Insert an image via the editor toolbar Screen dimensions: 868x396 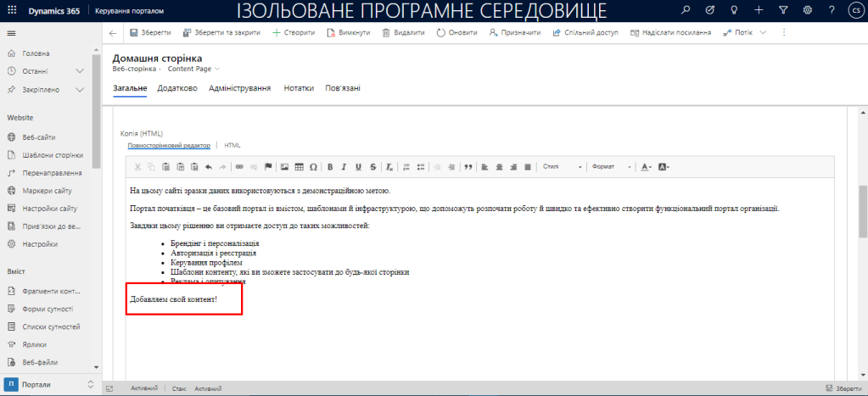click(284, 166)
